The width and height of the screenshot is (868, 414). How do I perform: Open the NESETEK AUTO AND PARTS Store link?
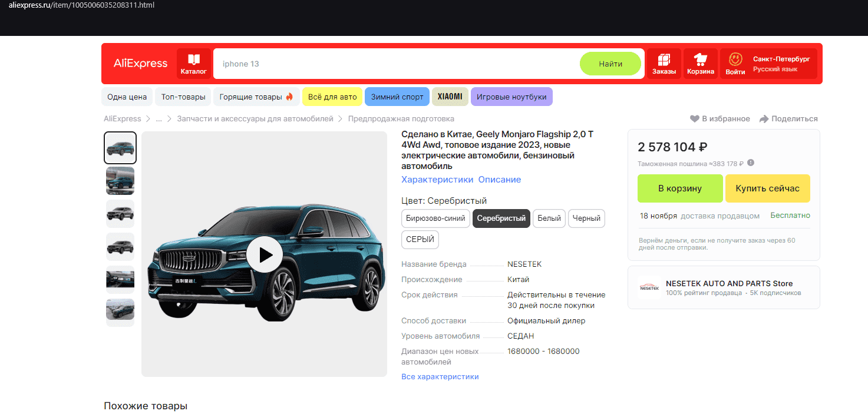click(730, 283)
